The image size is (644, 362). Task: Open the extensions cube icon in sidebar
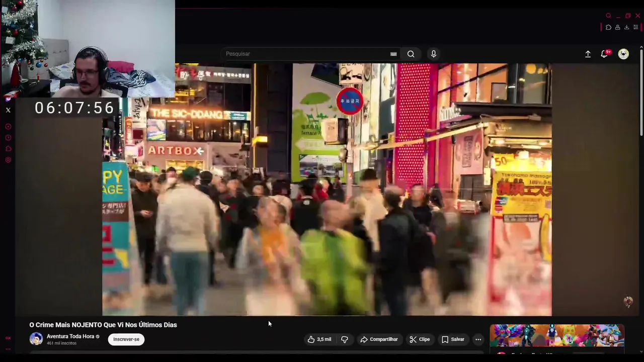pos(8,149)
